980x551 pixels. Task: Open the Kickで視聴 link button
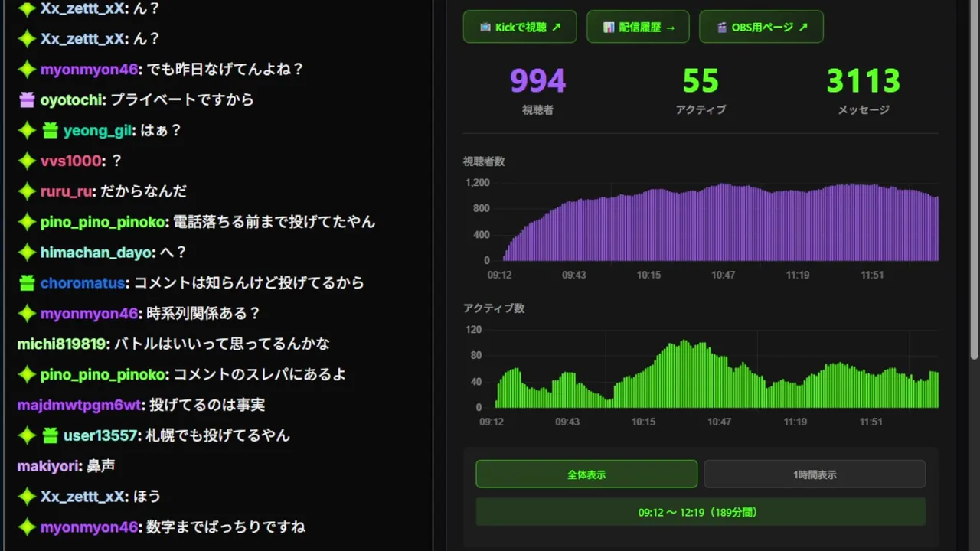click(x=520, y=27)
